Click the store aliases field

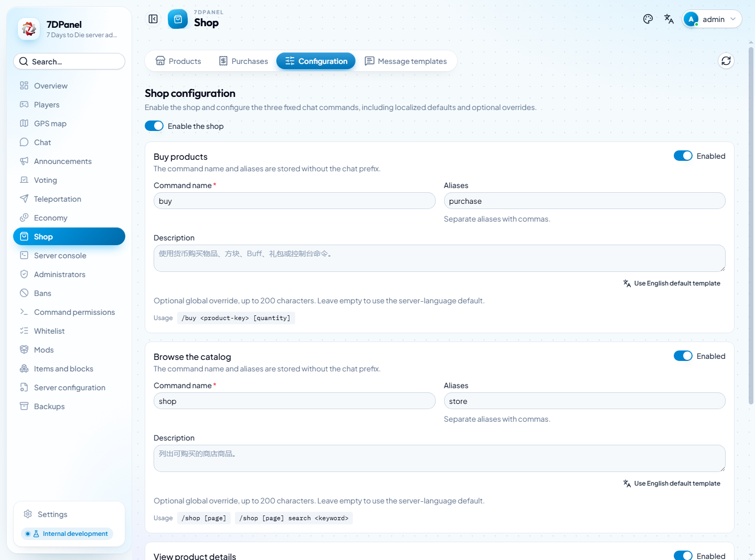point(585,401)
